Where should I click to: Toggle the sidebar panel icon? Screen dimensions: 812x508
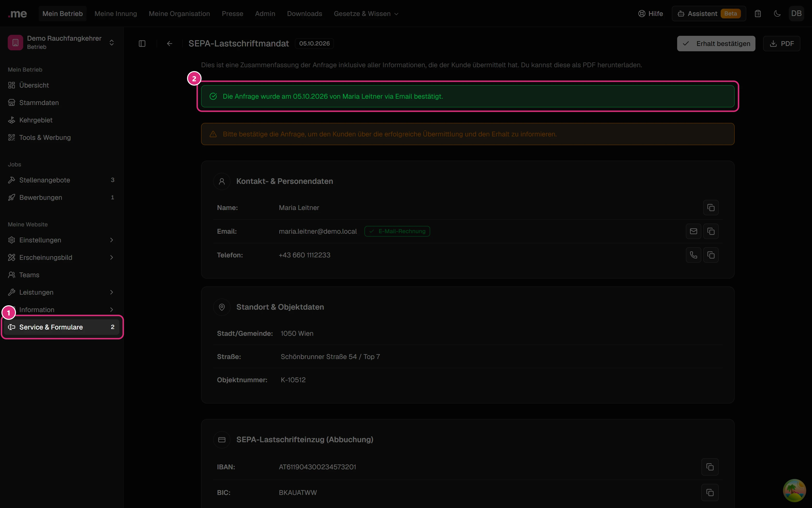142,44
